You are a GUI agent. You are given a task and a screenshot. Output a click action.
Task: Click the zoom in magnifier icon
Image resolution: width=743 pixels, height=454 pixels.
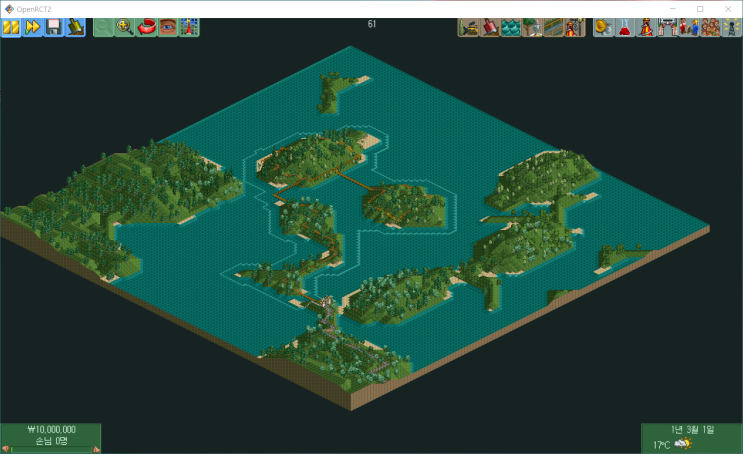point(125,27)
